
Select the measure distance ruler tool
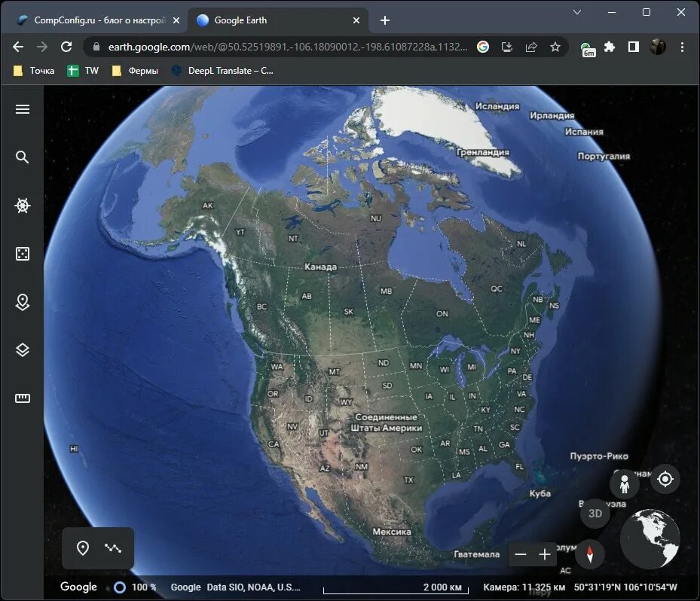[23, 398]
